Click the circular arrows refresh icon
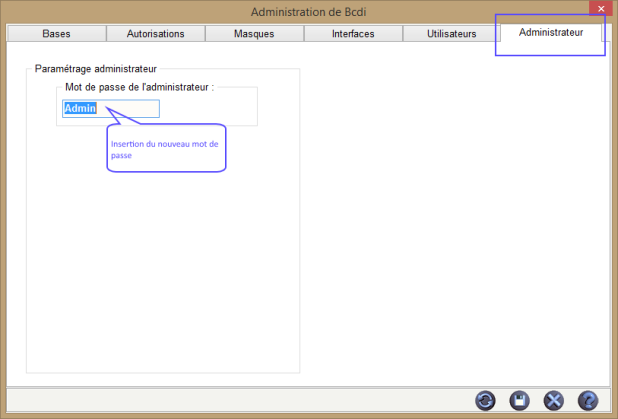Viewport: 618px width, 419px height. (x=485, y=400)
